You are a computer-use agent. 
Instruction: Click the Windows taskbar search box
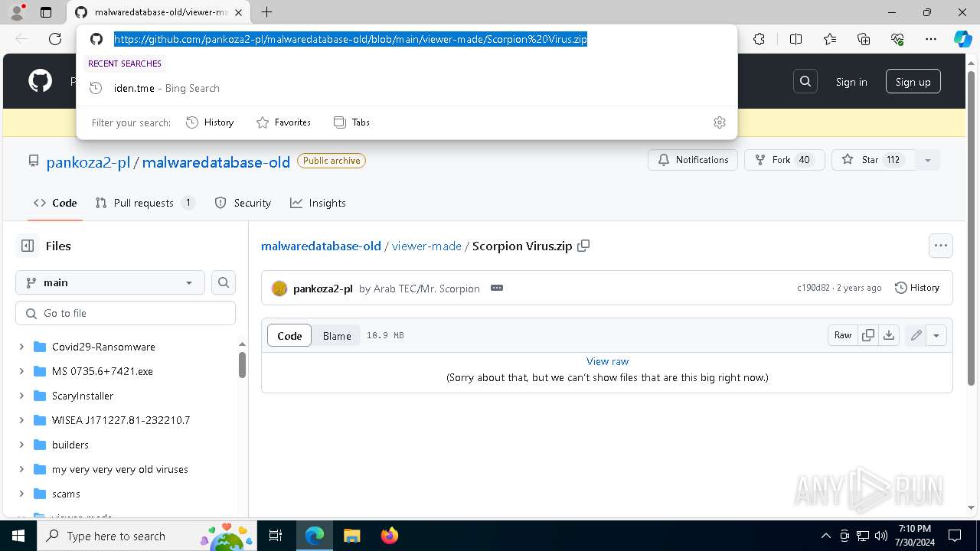coord(147,536)
